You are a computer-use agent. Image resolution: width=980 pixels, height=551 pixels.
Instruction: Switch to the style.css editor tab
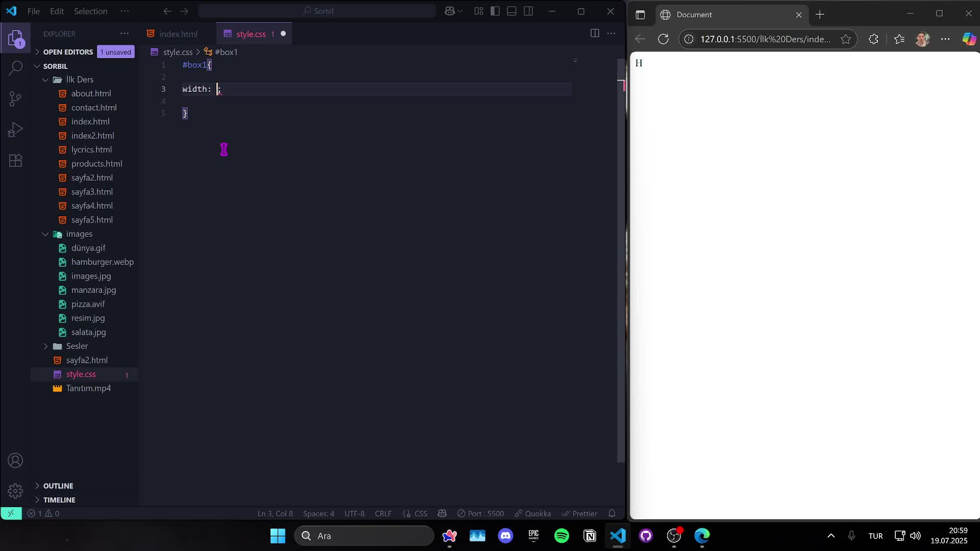pyautogui.click(x=254, y=34)
